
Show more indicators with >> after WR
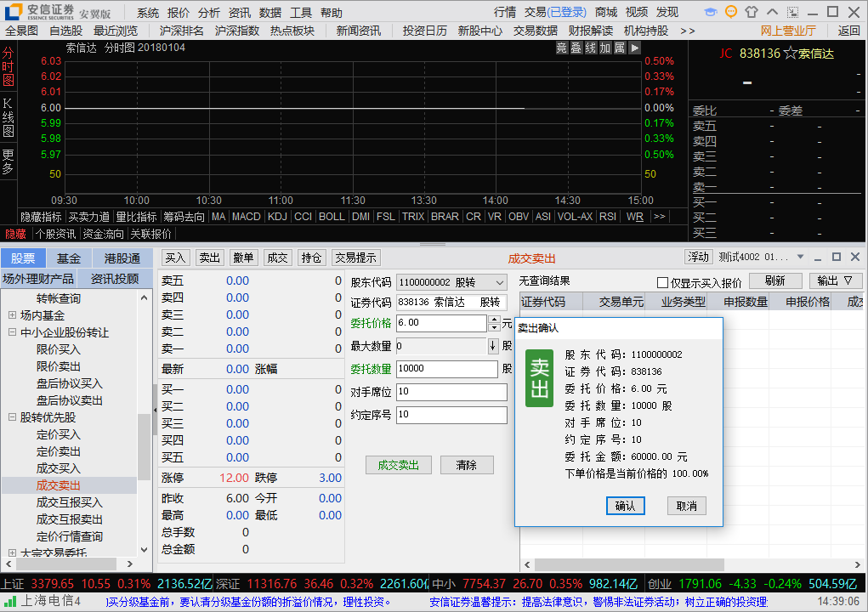pyautogui.click(x=660, y=217)
